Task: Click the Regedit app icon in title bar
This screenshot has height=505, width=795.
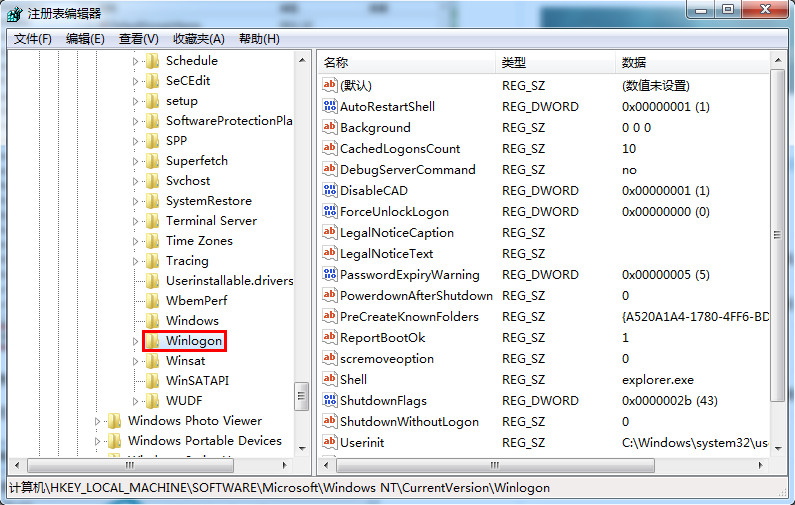Action: coord(15,12)
